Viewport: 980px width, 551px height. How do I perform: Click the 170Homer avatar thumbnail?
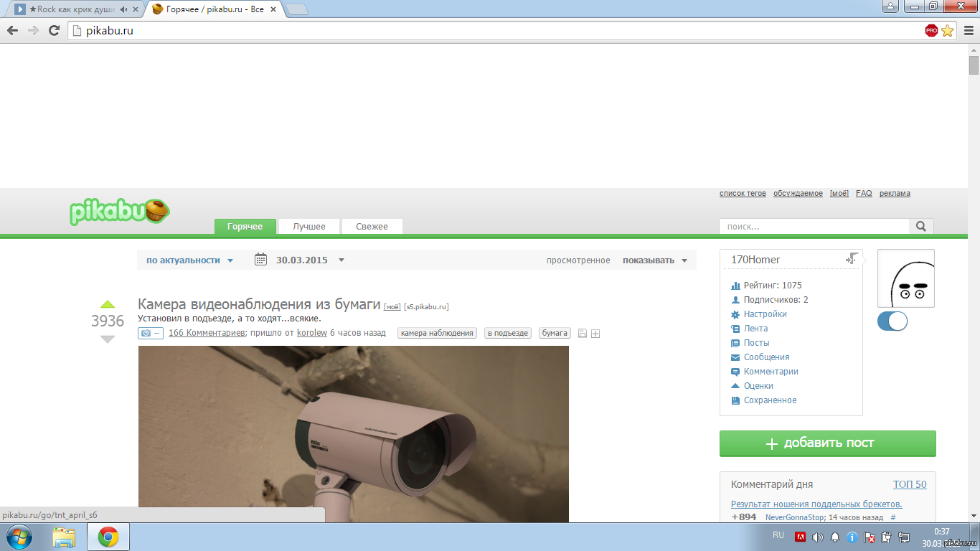click(906, 278)
